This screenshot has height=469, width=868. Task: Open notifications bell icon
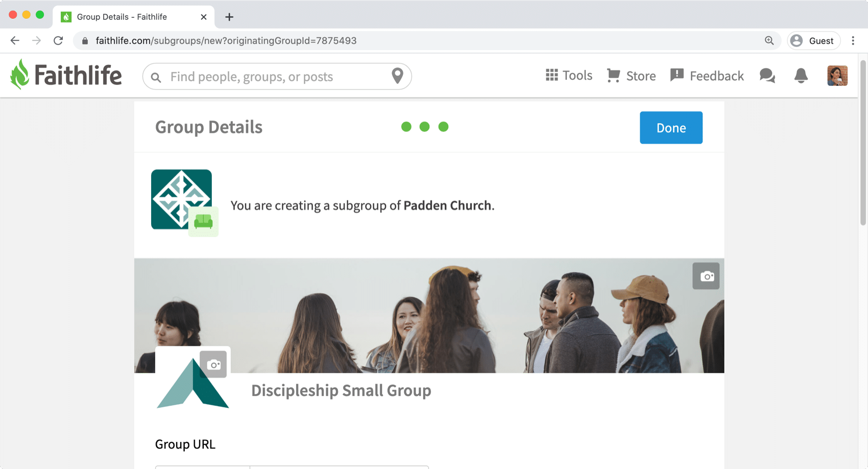tap(801, 76)
